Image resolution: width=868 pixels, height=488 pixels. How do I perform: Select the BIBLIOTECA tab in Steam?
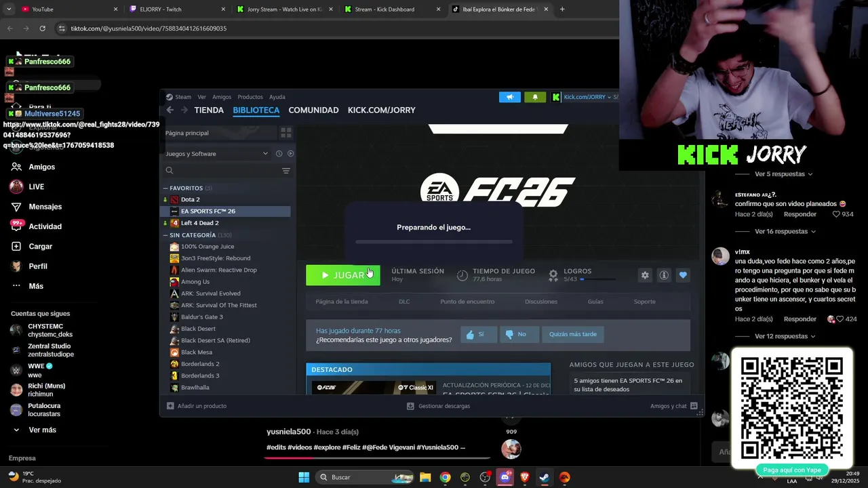click(256, 110)
